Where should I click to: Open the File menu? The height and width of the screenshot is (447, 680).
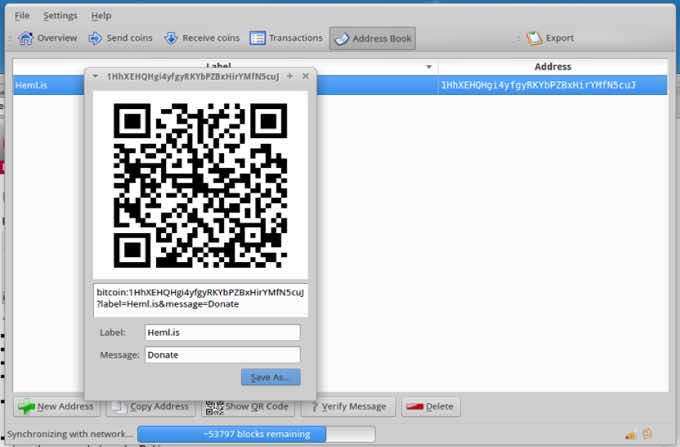22,16
